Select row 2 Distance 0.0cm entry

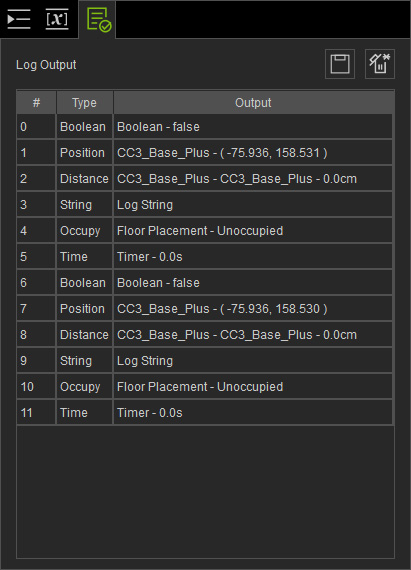205,179
